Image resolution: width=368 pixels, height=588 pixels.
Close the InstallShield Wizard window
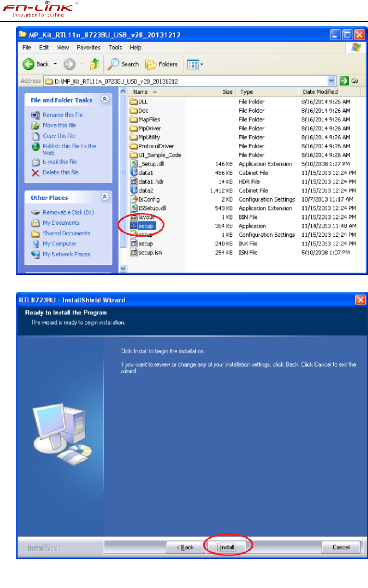(x=360, y=300)
